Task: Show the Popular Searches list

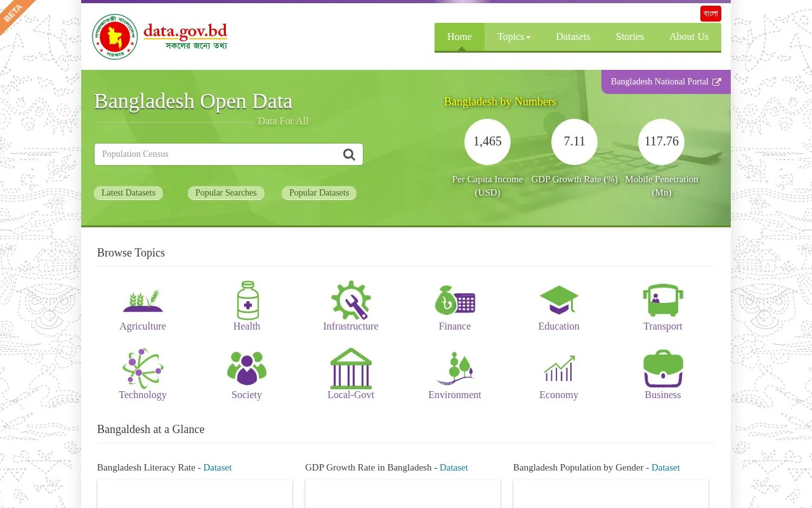Action: tap(226, 193)
